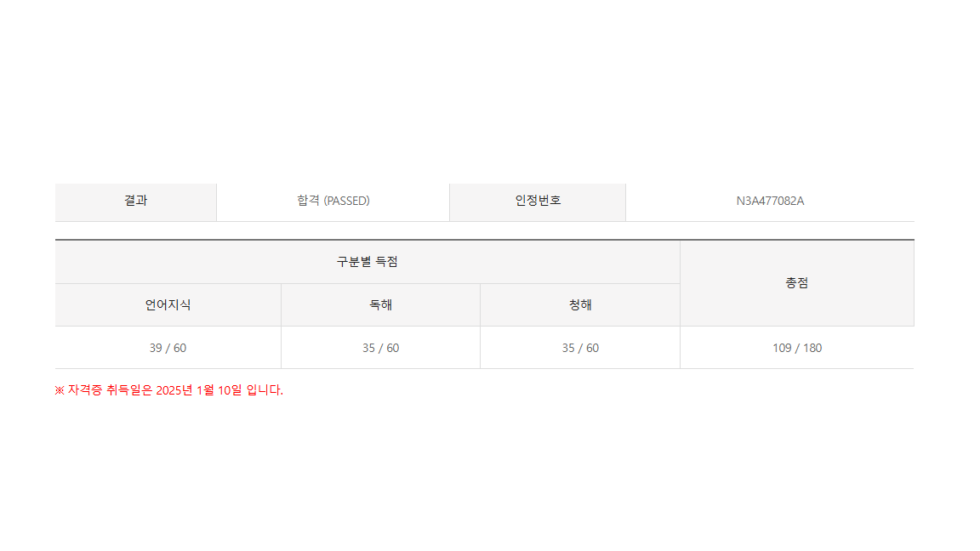
Task: Click the 35 / 60 score under 독해
Action: coord(380,348)
